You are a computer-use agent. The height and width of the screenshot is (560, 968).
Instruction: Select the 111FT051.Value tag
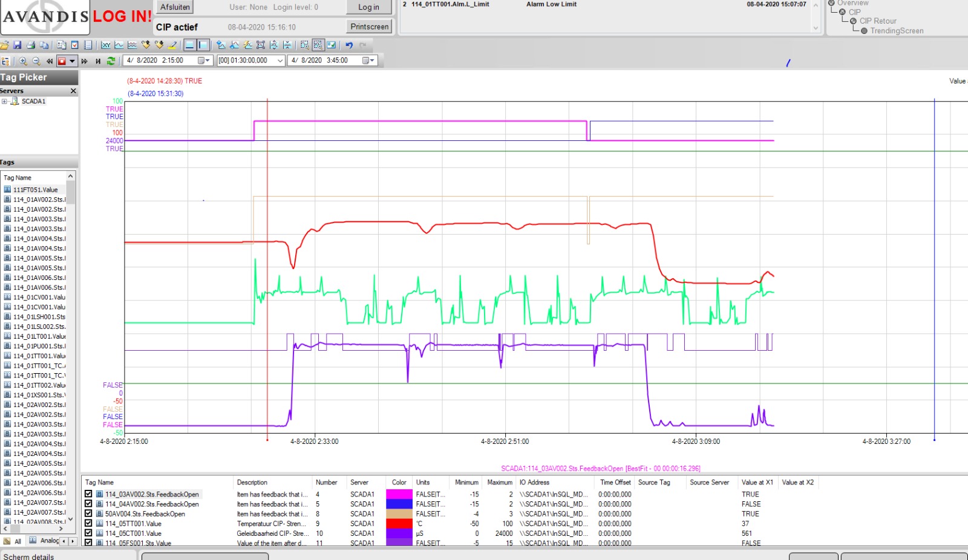point(36,190)
